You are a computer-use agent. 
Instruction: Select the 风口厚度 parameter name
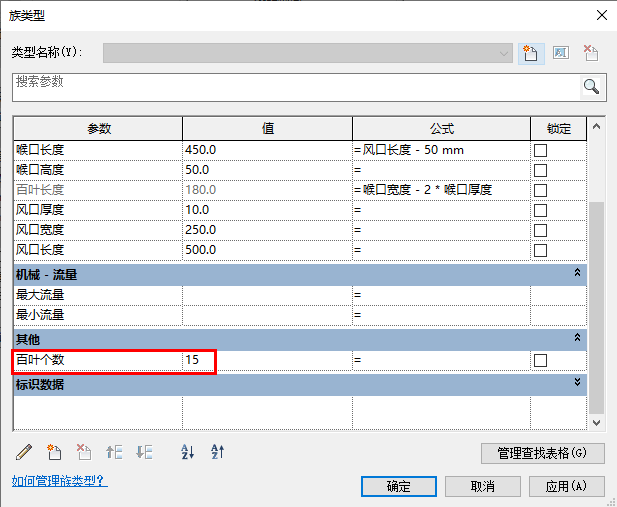[x=40, y=210]
